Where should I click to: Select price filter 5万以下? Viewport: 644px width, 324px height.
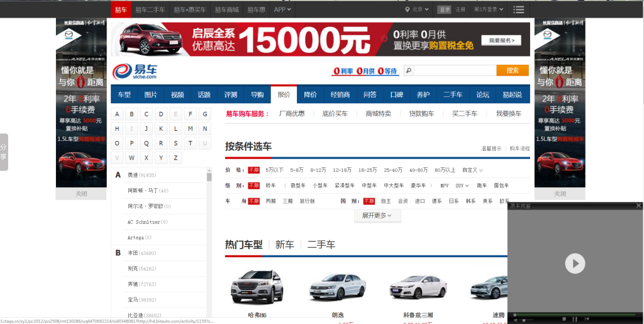click(274, 170)
